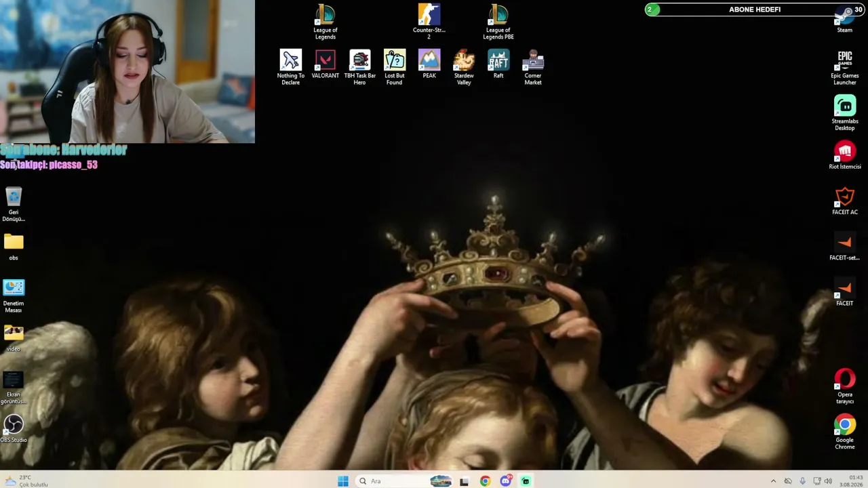Open the Geri Dönüşüm recycle bin
Viewport: 868px width, 488px height.
coord(14,204)
